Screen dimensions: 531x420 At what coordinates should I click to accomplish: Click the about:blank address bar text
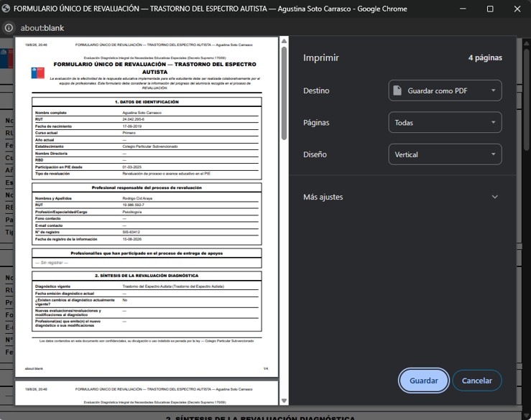(x=42, y=28)
